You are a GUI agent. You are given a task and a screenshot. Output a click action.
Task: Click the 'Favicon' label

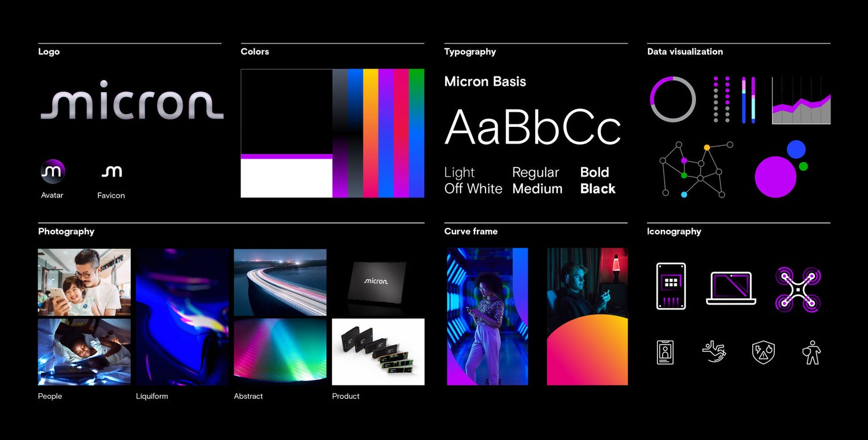pos(111,195)
